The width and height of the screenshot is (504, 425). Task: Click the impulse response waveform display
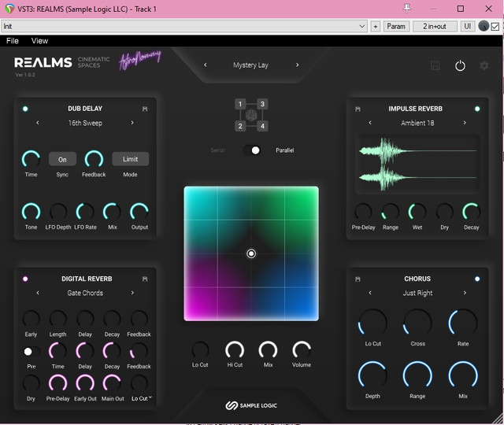[417, 164]
